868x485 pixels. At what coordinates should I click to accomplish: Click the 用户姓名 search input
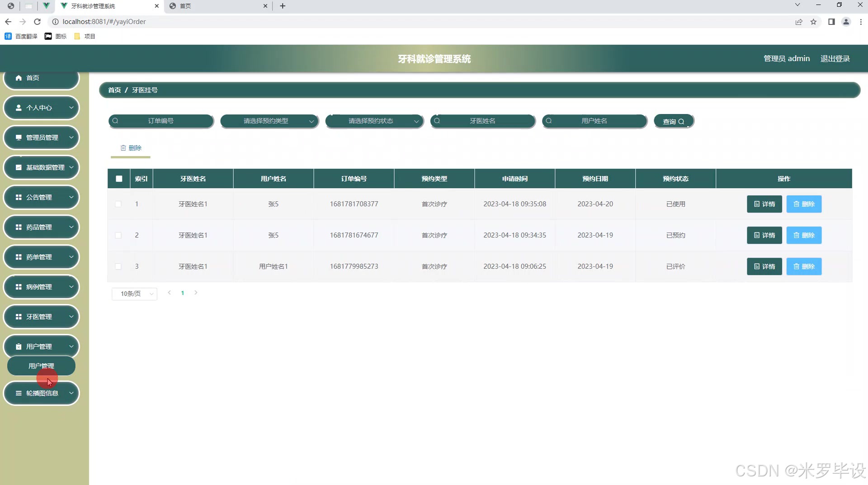pyautogui.click(x=594, y=121)
